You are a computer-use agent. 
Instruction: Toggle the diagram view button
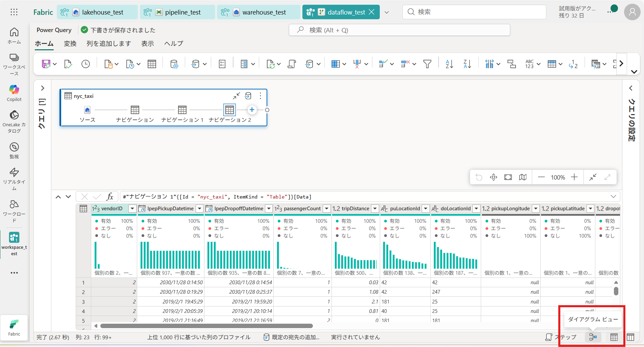coord(593,337)
